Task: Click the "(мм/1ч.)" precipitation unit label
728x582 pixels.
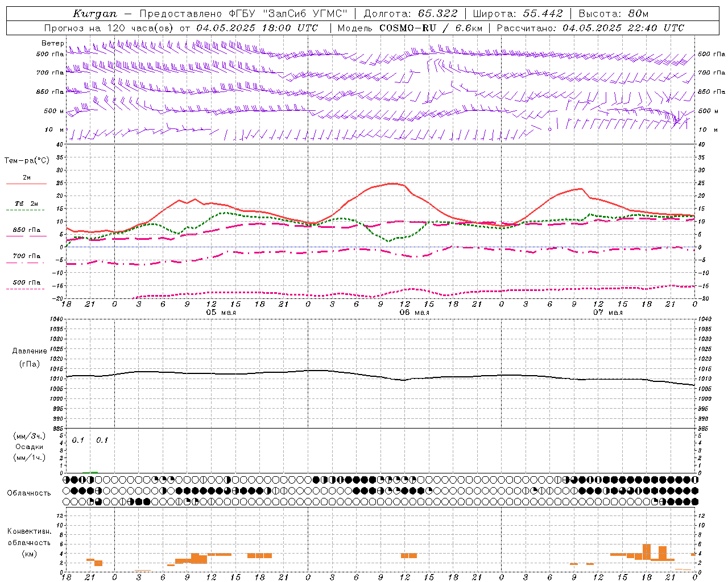Action: [30, 458]
